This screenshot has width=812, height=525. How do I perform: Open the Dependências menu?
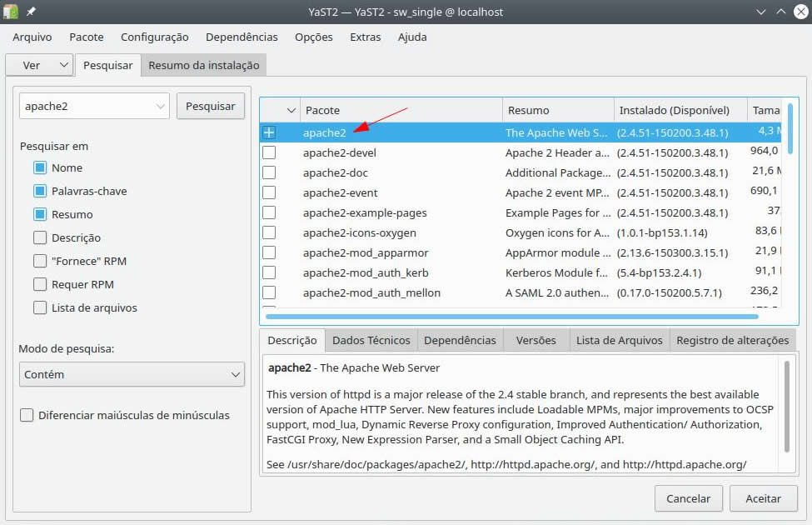[242, 37]
